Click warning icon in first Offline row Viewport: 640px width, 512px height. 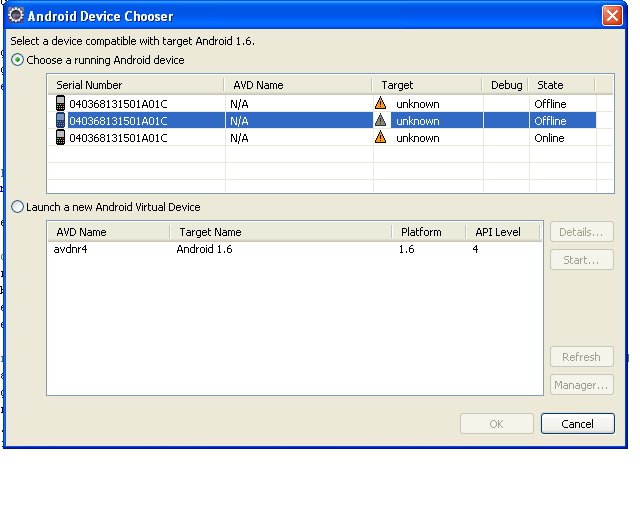pyautogui.click(x=380, y=103)
